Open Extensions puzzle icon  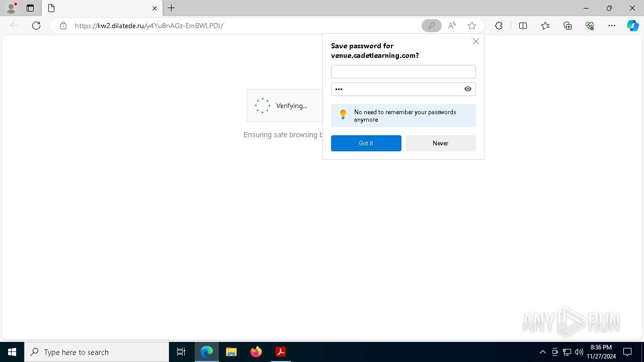tap(499, 26)
